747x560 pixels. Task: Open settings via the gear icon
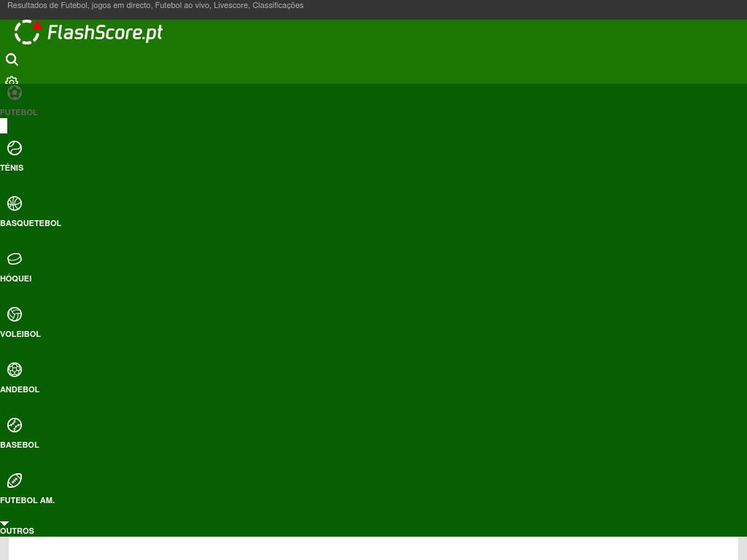12,80
